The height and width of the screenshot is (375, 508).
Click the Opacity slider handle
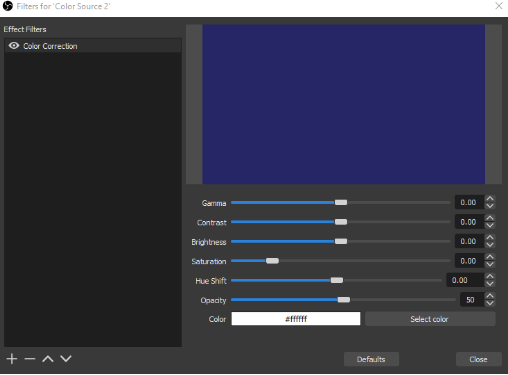344,300
